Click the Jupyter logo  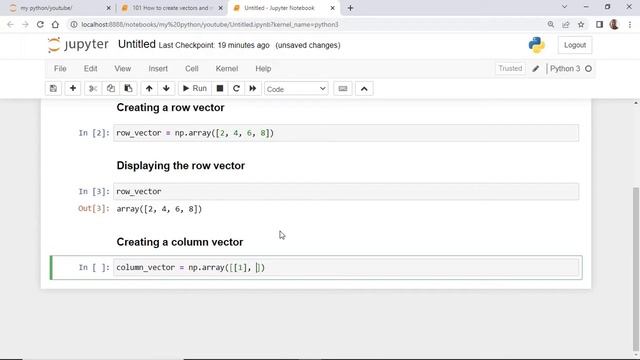pos(78,44)
